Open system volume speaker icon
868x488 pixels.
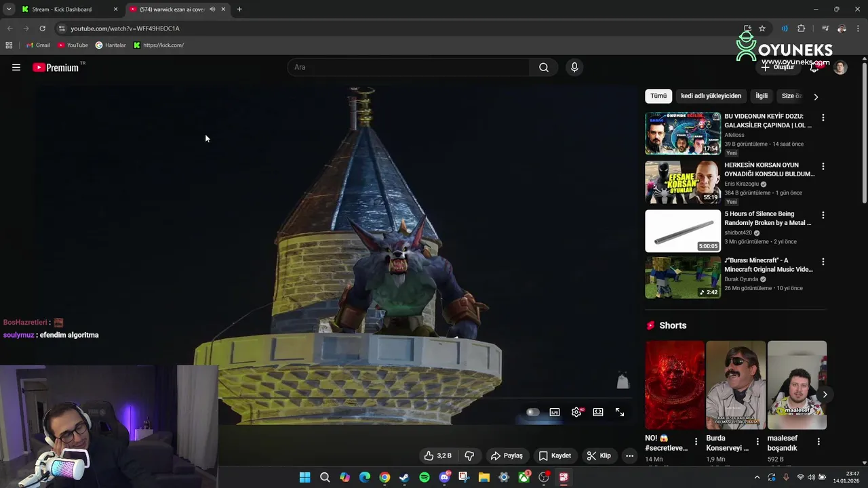pos(812,477)
